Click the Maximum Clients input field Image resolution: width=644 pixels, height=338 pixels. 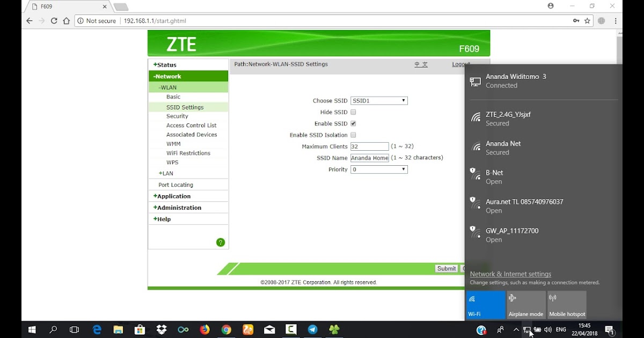tap(370, 146)
